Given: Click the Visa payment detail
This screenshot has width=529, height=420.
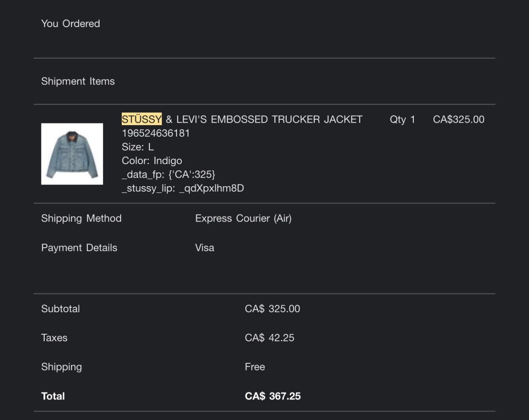Looking at the screenshot, I should coord(205,248).
